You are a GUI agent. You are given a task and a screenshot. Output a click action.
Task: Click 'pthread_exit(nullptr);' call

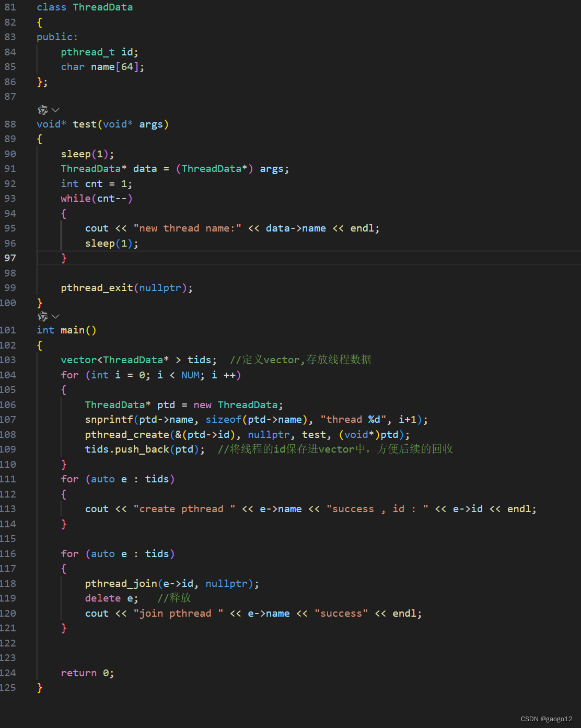click(127, 288)
